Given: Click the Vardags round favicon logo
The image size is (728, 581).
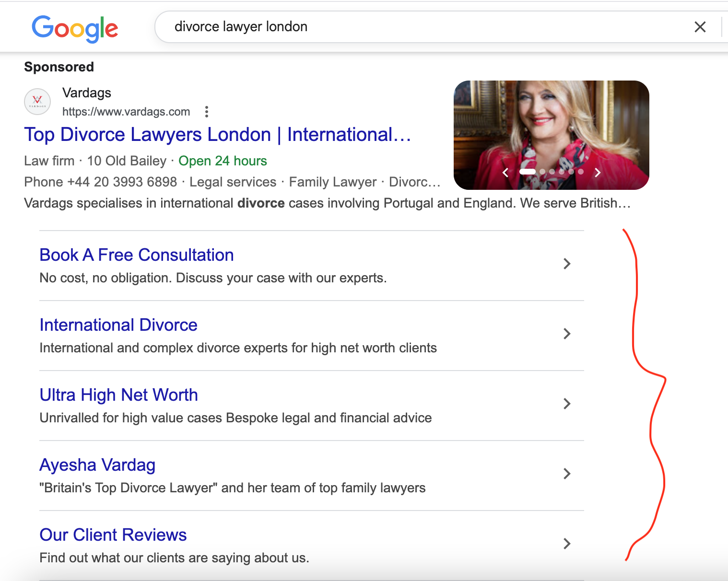Looking at the screenshot, I should [x=37, y=102].
